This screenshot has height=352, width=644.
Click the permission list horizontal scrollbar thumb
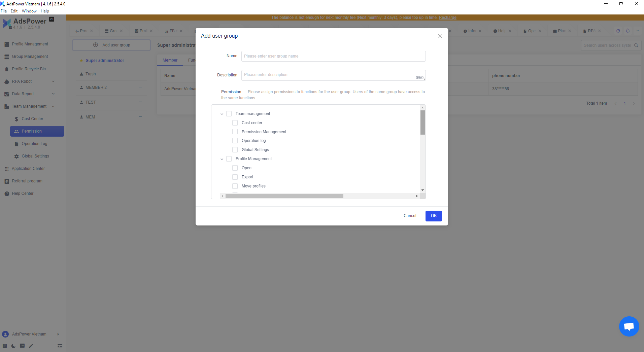284,196
